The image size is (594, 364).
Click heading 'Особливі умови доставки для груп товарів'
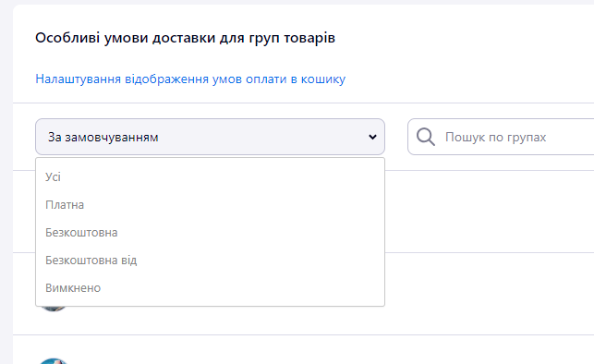186,38
